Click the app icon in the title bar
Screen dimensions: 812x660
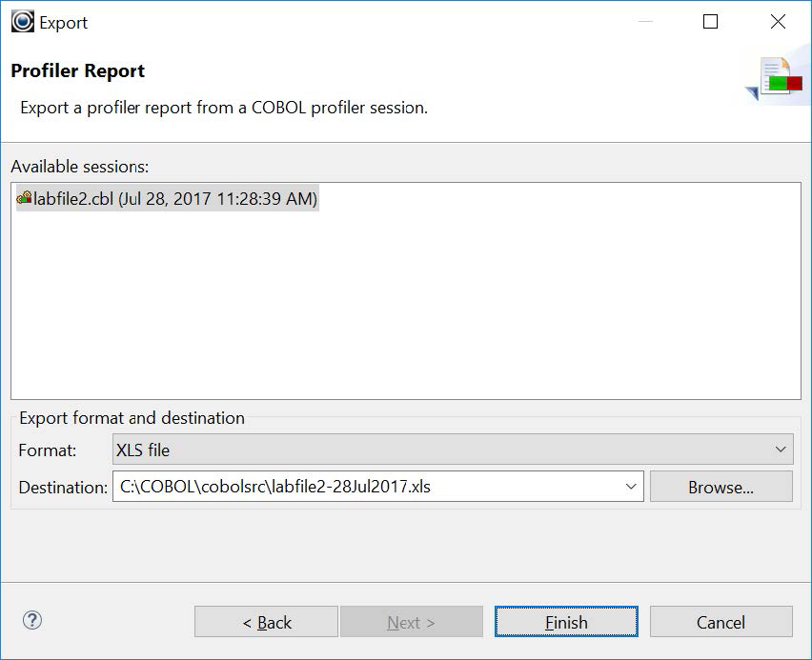pyautogui.click(x=22, y=21)
